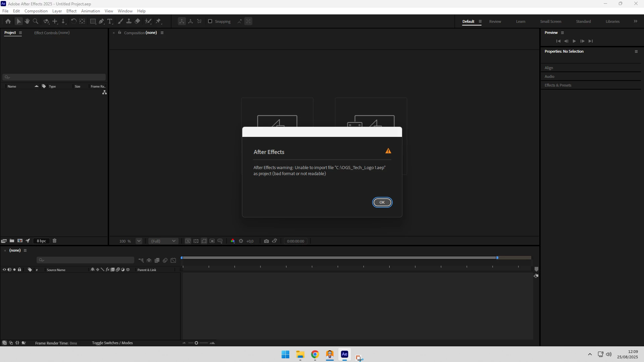
Task: Enable the Snapping checkbox
Action: tap(210, 21)
